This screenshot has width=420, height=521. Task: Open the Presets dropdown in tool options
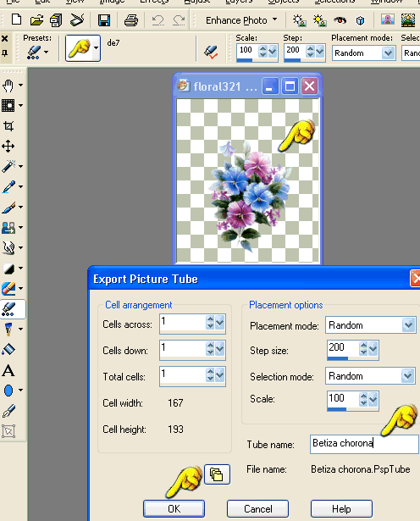[x=47, y=53]
